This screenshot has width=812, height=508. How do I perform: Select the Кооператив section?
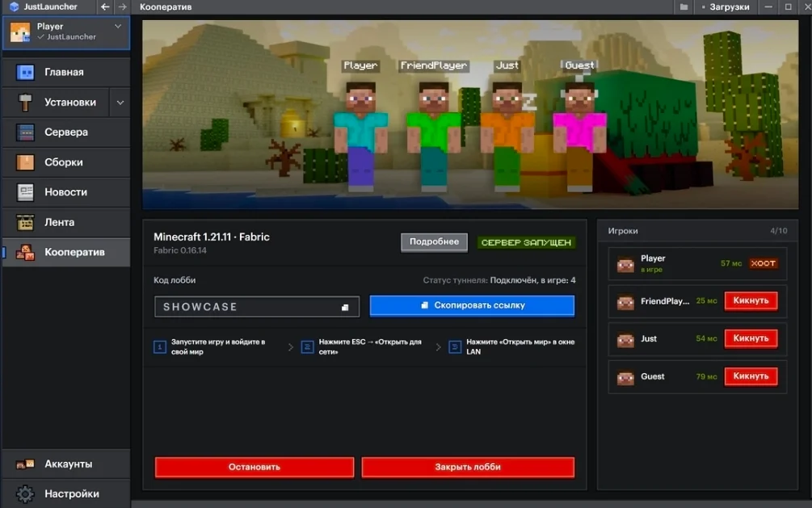click(66, 252)
